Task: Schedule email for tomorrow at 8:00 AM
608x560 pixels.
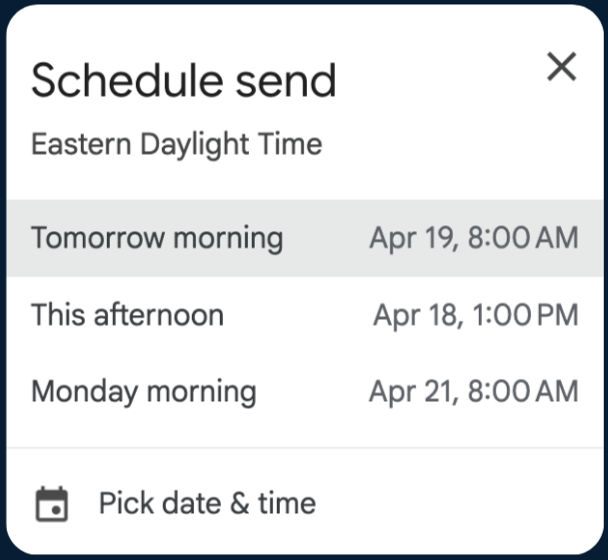Action: 305,238
